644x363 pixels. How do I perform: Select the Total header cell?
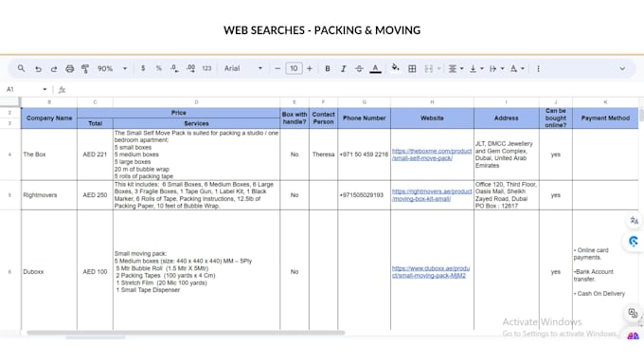click(95, 123)
